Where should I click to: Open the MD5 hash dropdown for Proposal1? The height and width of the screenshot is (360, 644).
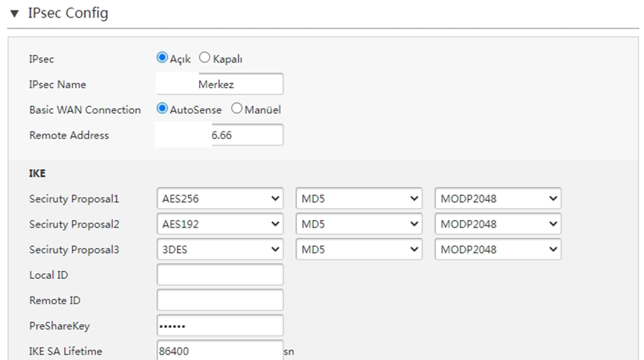359,199
